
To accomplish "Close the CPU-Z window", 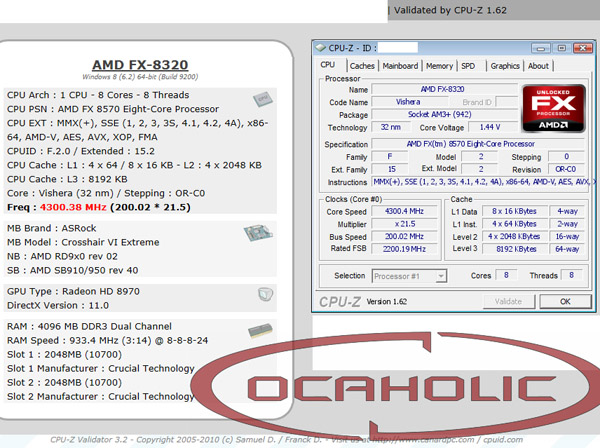I will [x=583, y=48].
